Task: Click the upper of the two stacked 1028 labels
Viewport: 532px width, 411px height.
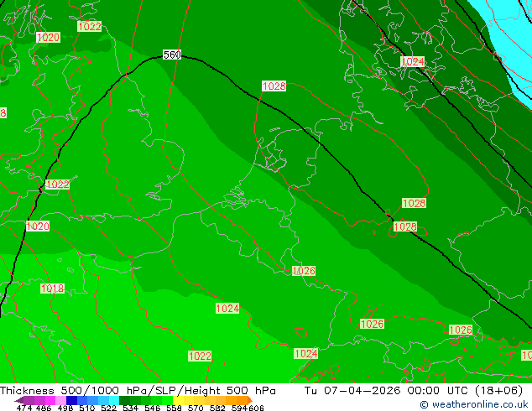Action: tap(414, 203)
